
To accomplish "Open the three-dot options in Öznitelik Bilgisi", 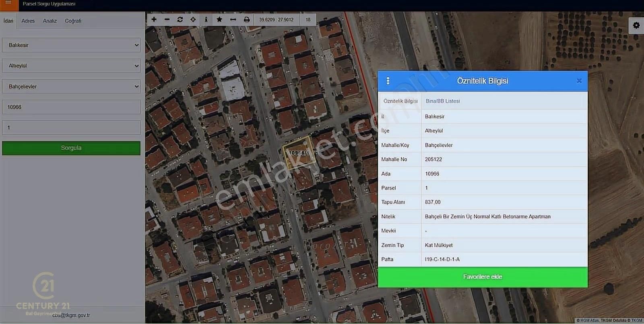I will 388,81.
